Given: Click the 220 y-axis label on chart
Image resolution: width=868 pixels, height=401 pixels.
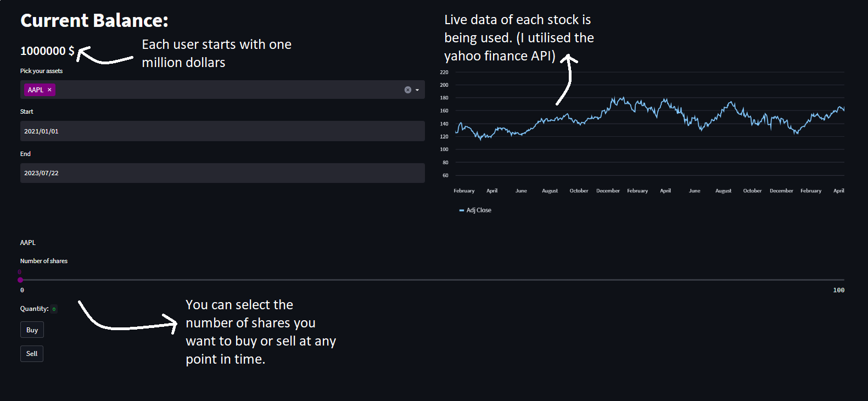Looking at the screenshot, I should point(444,73).
